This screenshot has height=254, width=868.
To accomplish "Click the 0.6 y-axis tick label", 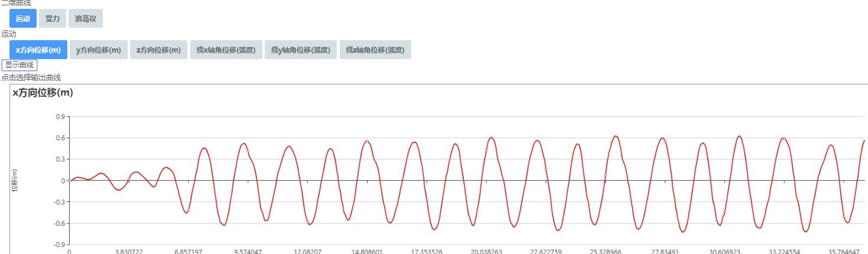I will (x=60, y=138).
